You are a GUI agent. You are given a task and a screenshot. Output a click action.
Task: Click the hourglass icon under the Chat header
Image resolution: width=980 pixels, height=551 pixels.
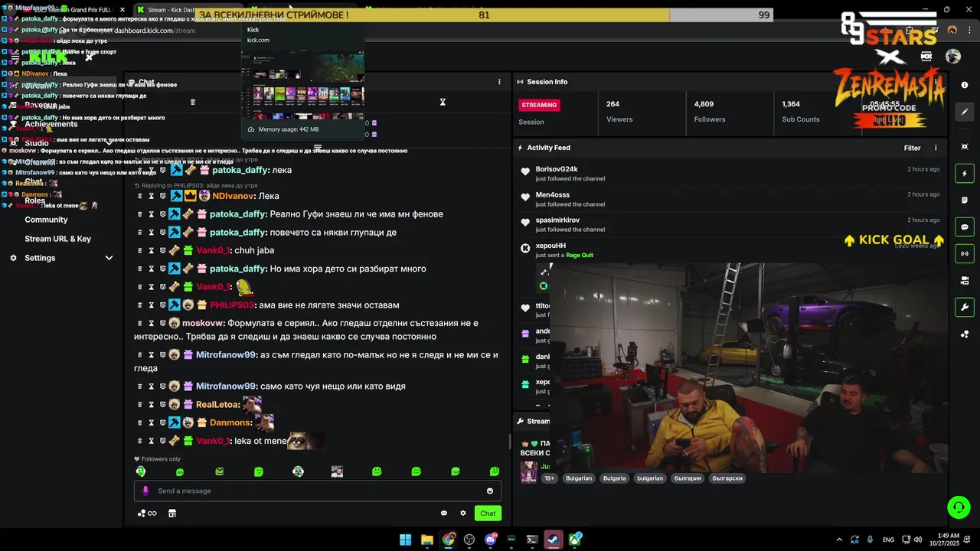[443, 102]
